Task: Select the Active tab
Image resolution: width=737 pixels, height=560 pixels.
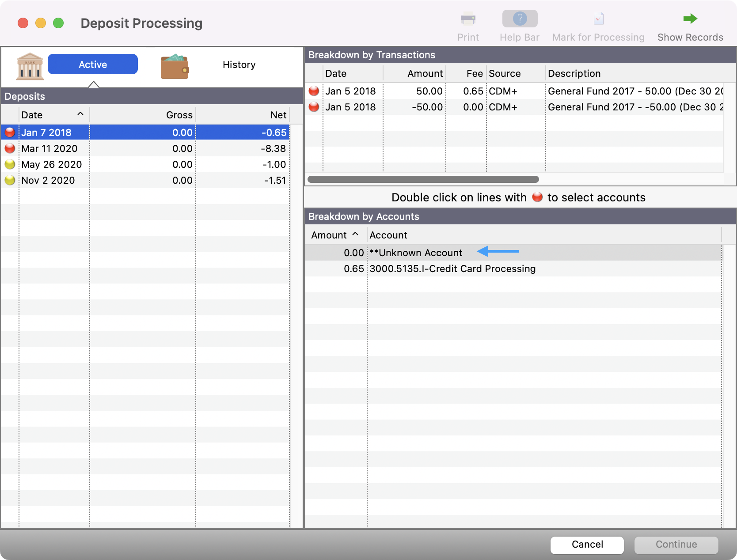Action: pyautogui.click(x=93, y=64)
